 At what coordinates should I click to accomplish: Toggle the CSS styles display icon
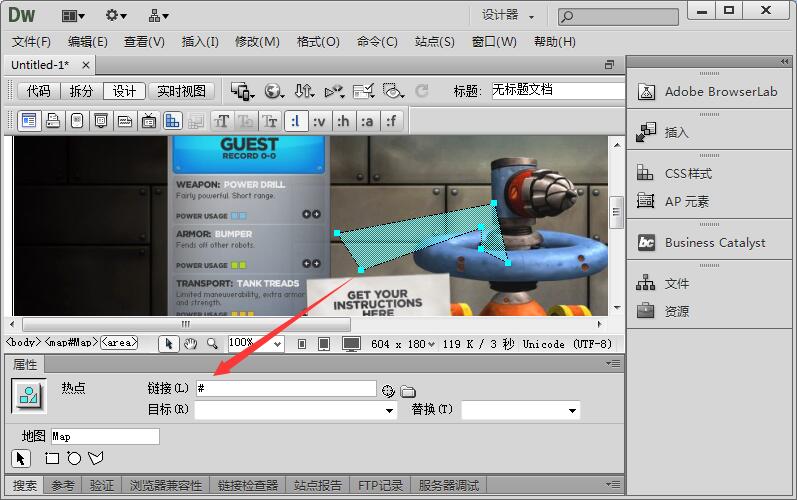click(x=173, y=121)
